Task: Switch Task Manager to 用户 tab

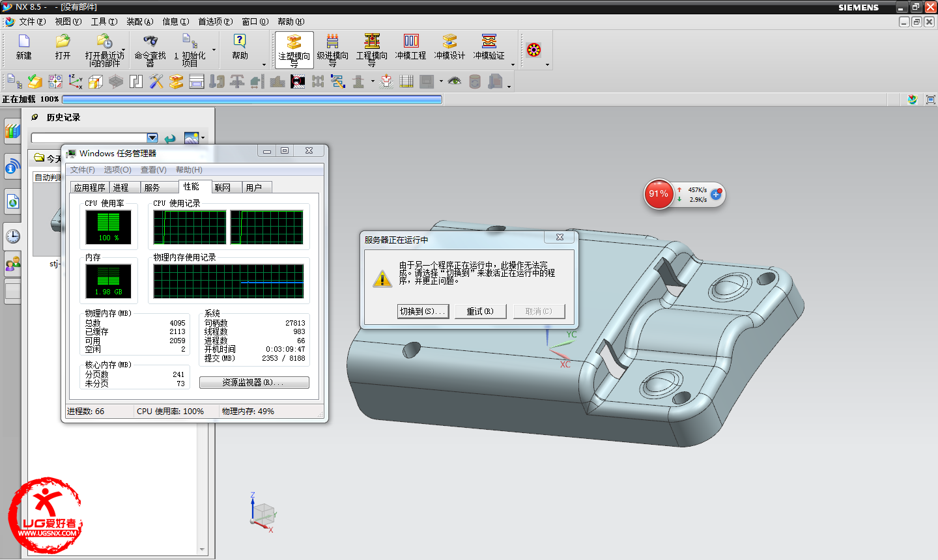Action: [257, 188]
